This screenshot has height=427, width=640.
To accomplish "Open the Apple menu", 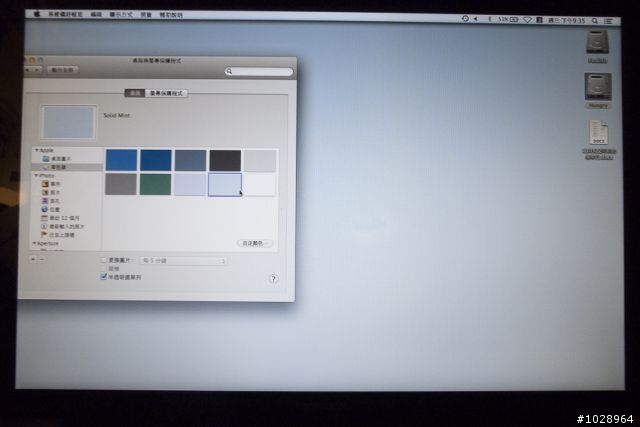I will coord(37,14).
